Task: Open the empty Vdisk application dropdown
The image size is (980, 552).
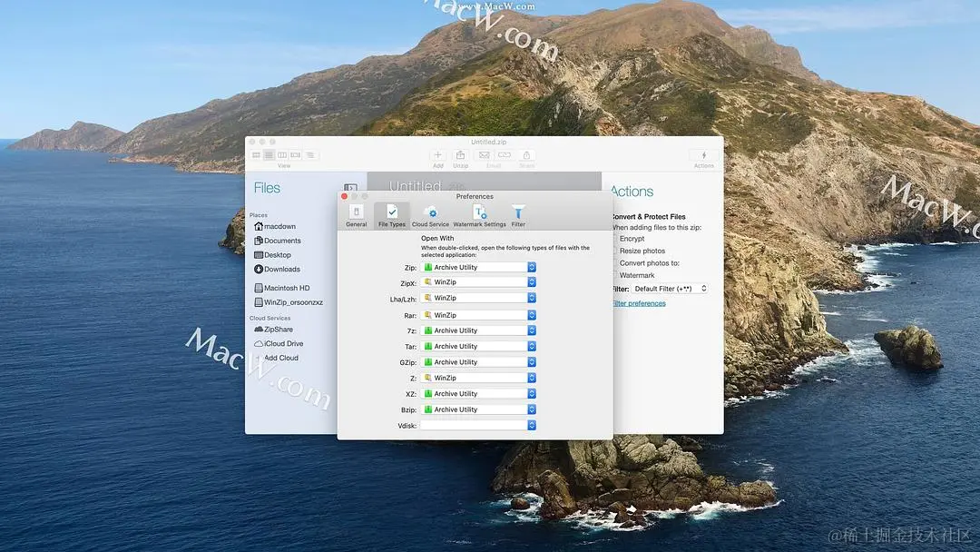Action: tap(478, 425)
